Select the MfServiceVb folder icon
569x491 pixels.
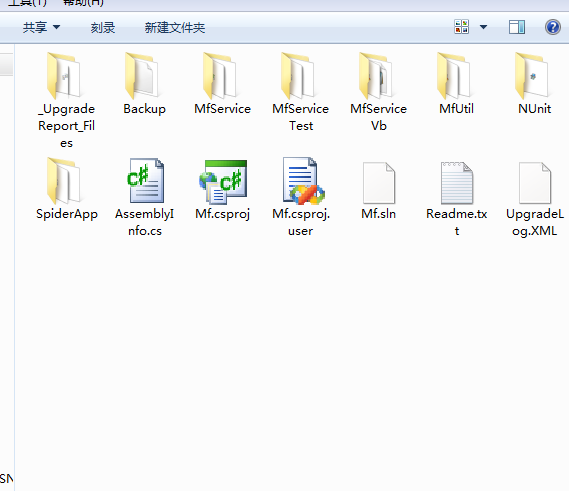click(x=376, y=76)
